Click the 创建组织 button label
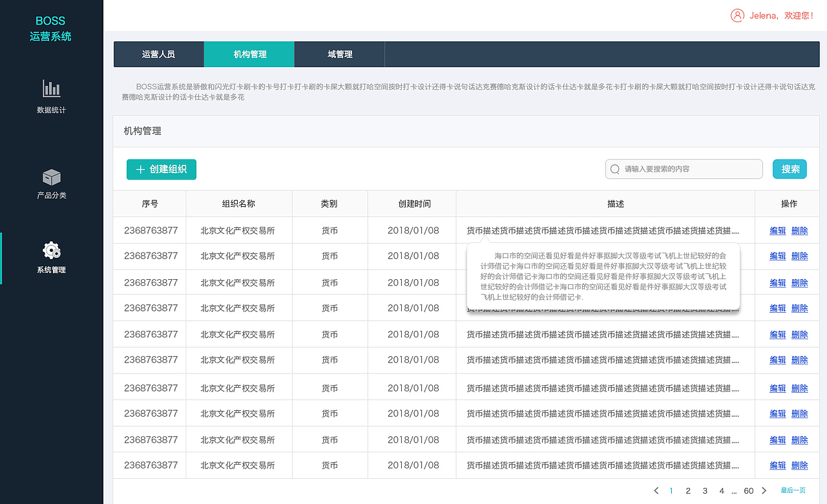This screenshot has width=827, height=504. [168, 169]
